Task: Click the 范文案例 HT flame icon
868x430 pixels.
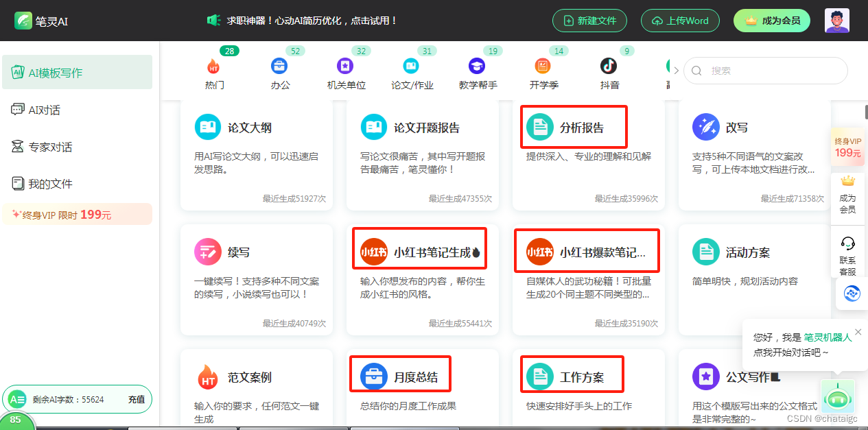Action: click(x=208, y=377)
